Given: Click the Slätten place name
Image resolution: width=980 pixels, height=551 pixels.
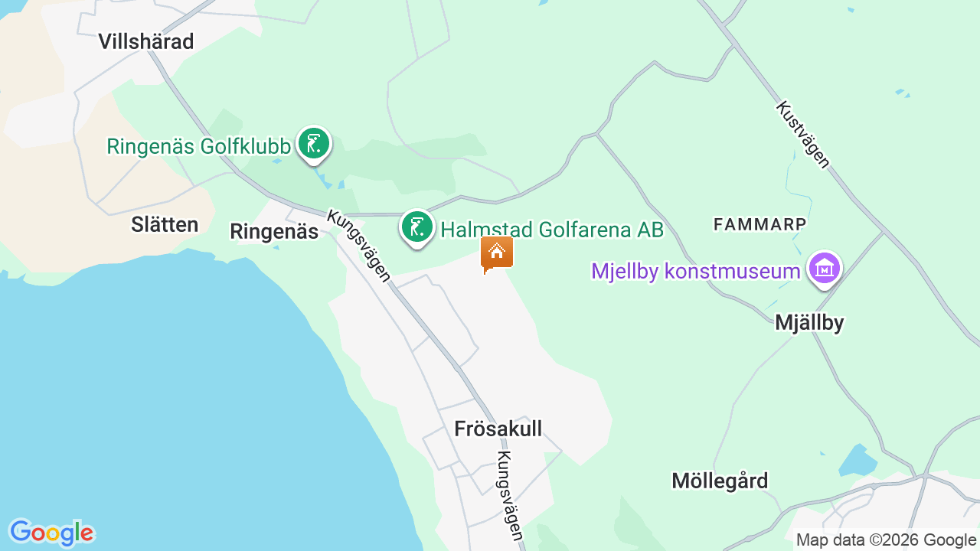Looking at the screenshot, I should [x=165, y=225].
